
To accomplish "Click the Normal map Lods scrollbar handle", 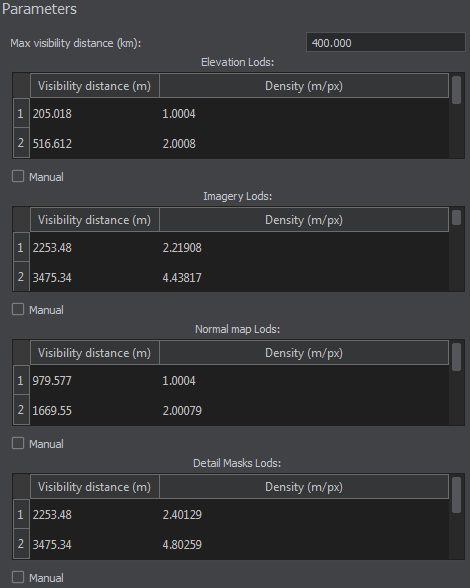I will (x=456, y=357).
